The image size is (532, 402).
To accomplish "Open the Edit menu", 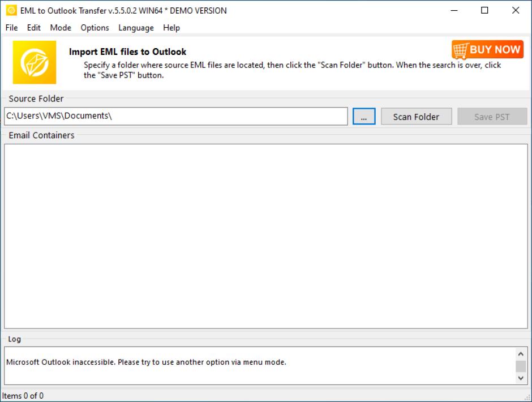I will pyautogui.click(x=33, y=28).
